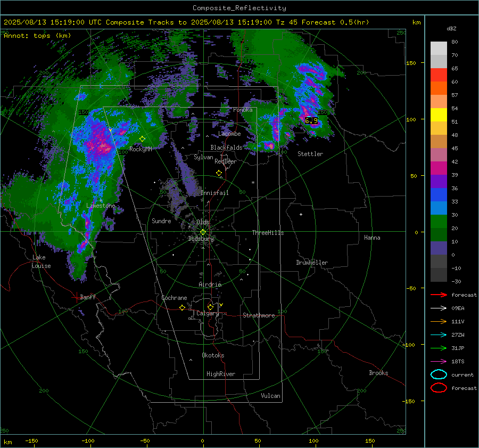Click the white asterisk above Limestone label

pos(101,201)
